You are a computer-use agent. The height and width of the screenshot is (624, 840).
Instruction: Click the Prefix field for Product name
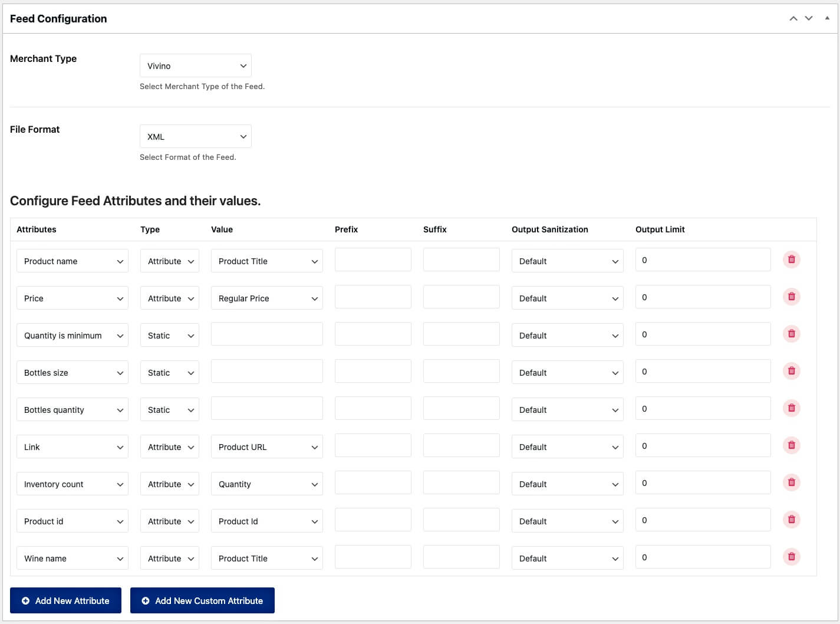coord(373,259)
